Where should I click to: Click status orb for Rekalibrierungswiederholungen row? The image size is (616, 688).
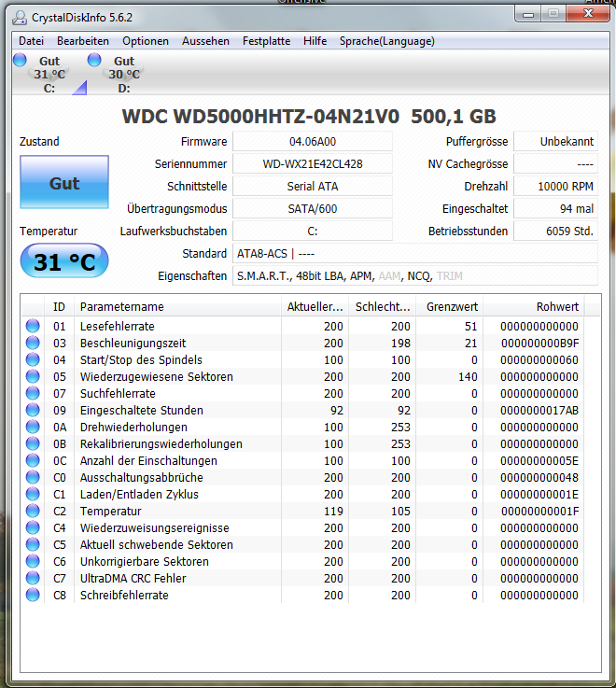coord(33,443)
